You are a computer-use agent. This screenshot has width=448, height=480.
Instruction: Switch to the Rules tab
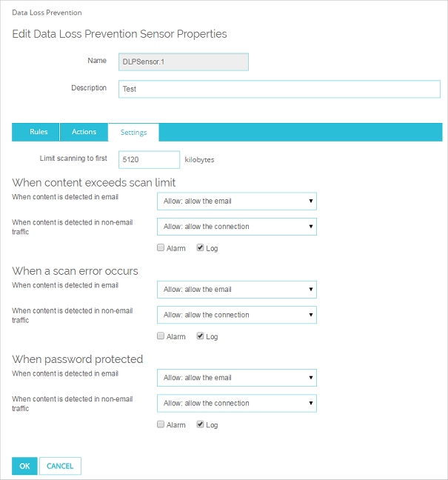coord(39,132)
